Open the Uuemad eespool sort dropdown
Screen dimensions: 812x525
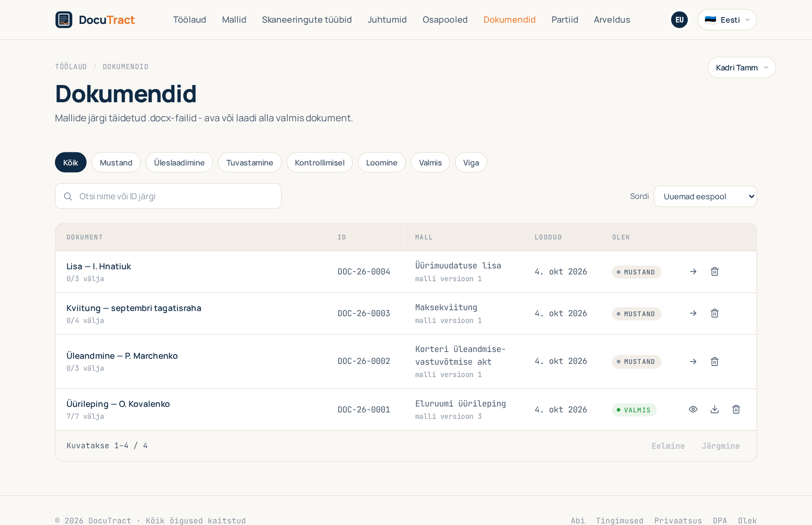tap(705, 196)
